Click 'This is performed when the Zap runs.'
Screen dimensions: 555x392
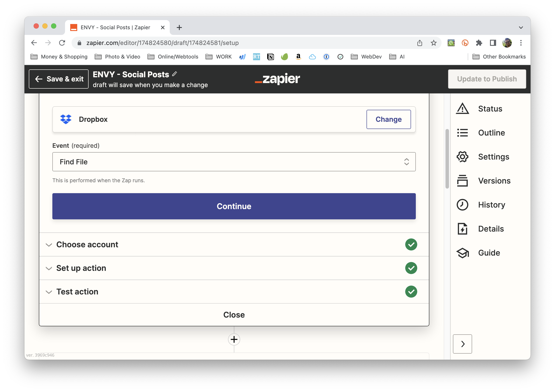[99, 181]
